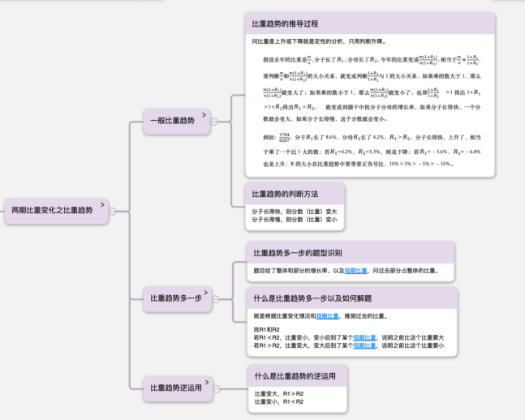This screenshot has width=525, height=420.
Task: Open 现期比重 link in 题型识别 card
Action: [355, 271]
